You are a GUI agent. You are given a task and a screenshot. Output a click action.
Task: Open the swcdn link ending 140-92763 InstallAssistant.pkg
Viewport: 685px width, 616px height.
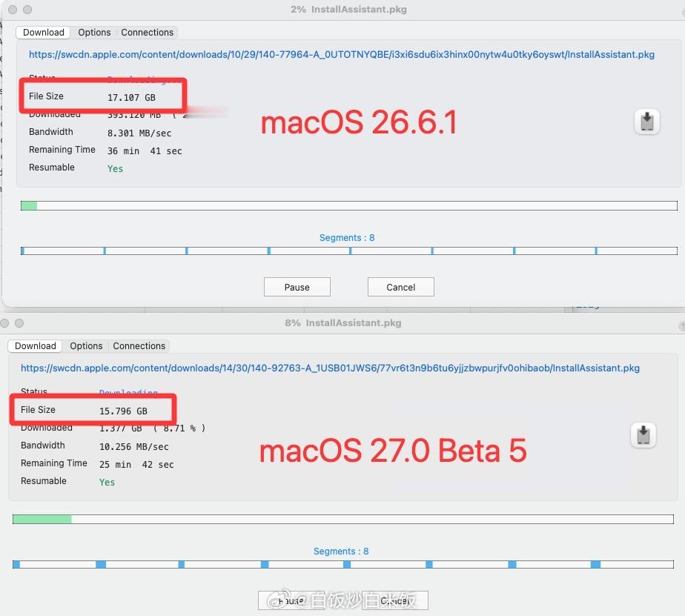(x=331, y=368)
